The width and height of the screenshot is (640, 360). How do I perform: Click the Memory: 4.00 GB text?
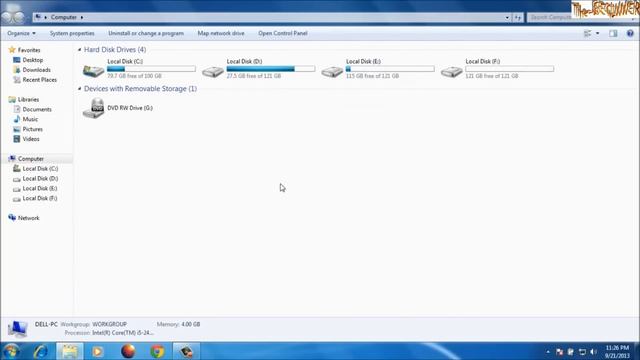click(x=178, y=324)
